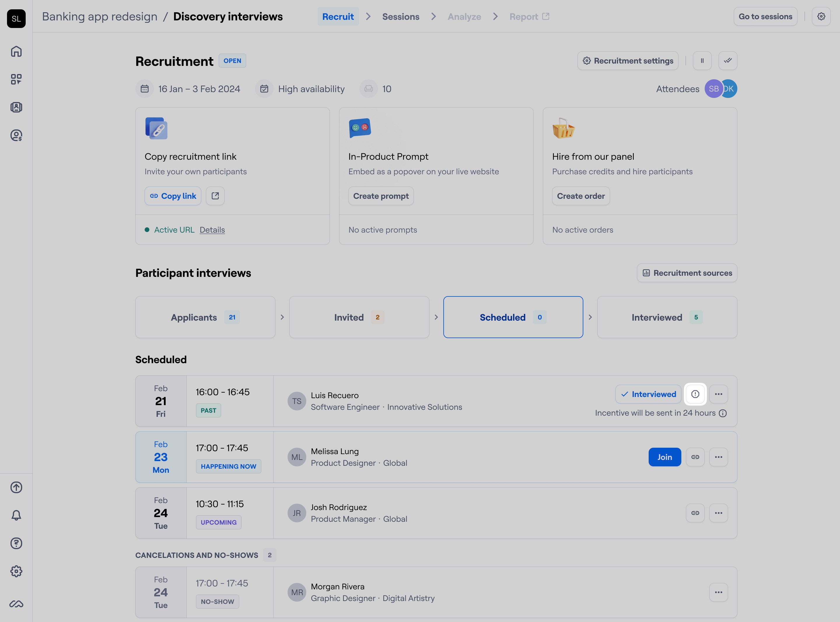Click the SB attendee avatar
The image size is (840, 622).
click(x=713, y=89)
